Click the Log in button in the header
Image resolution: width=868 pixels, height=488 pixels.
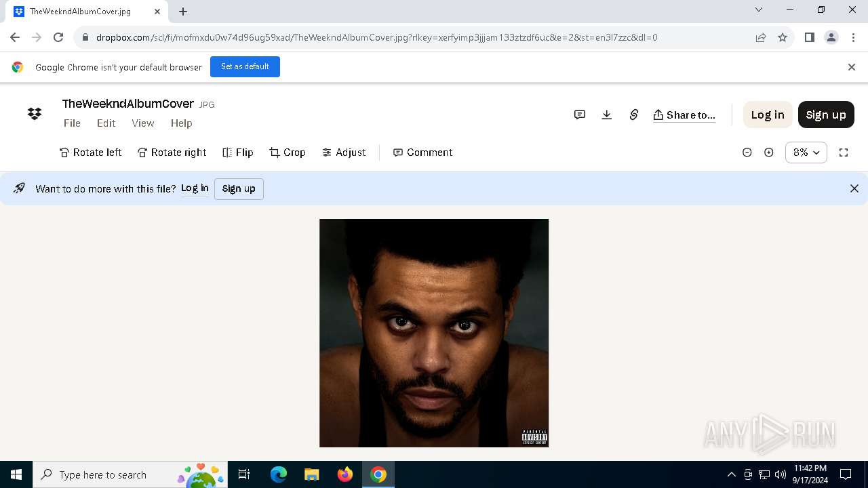click(768, 115)
